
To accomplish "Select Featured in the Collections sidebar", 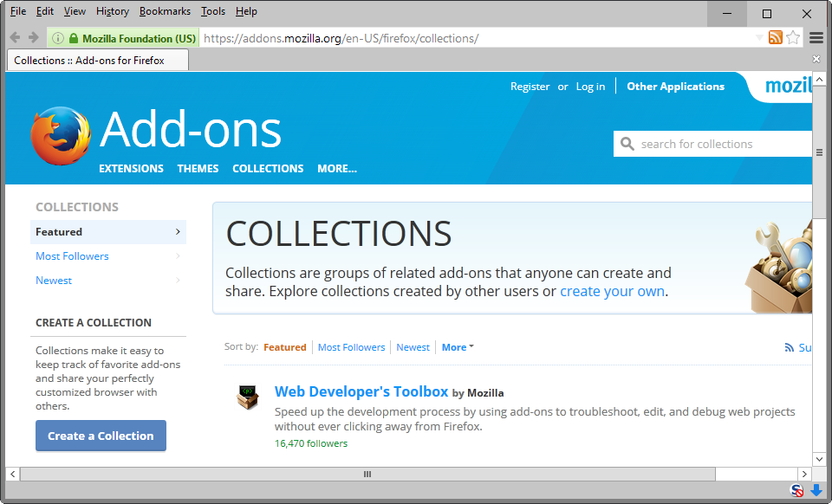I will tap(108, 231).
